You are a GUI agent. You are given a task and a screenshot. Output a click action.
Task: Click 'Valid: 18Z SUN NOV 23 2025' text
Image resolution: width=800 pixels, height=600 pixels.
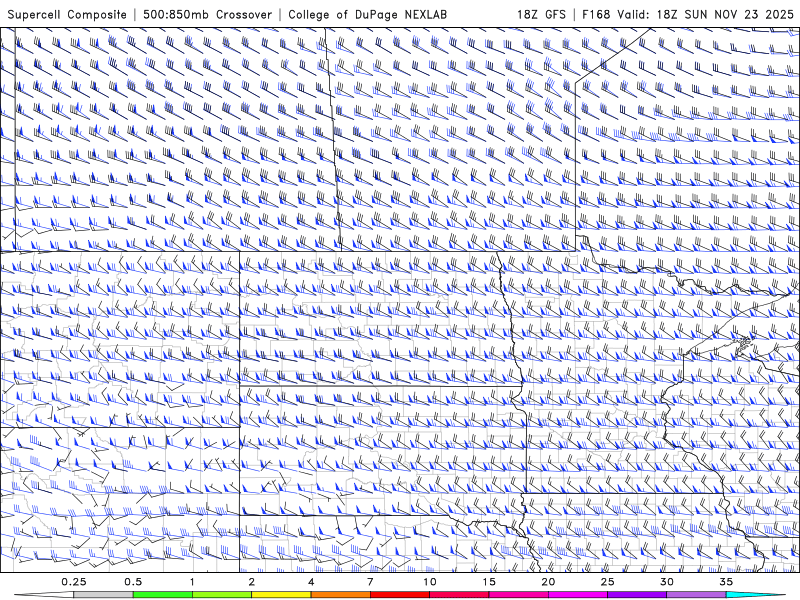coord(706,15)
